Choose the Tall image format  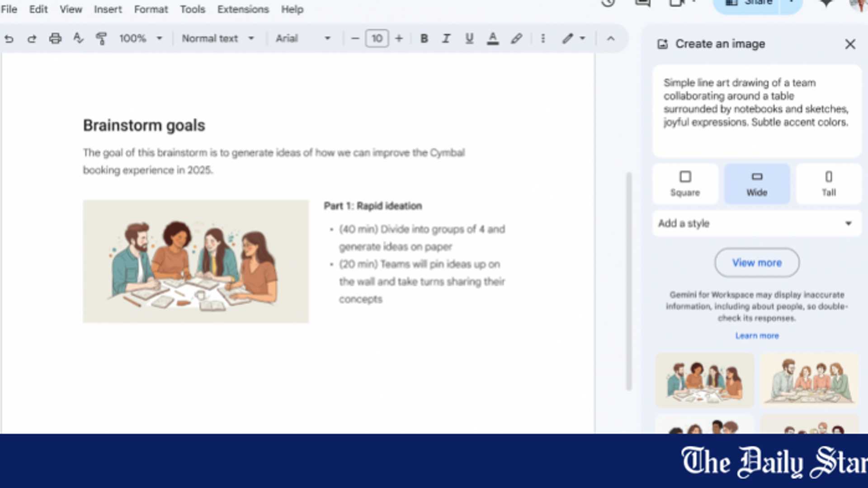click(x=829, y=183)
